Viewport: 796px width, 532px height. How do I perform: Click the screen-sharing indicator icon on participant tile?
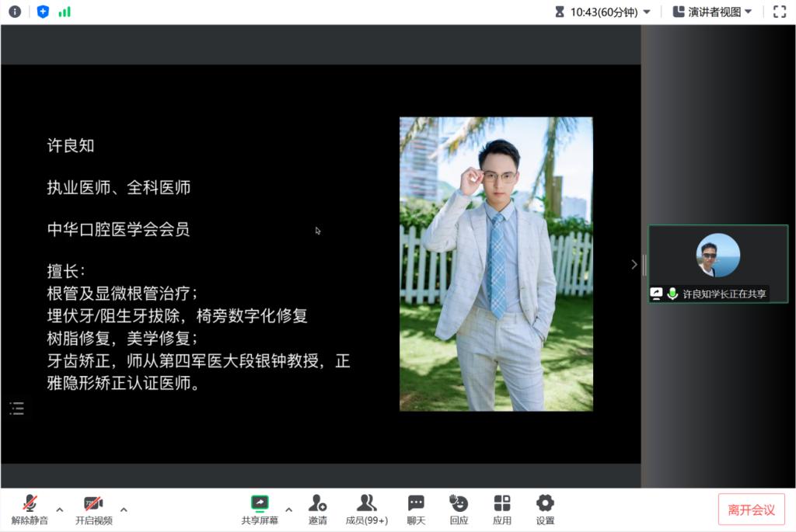coord(656,293)
